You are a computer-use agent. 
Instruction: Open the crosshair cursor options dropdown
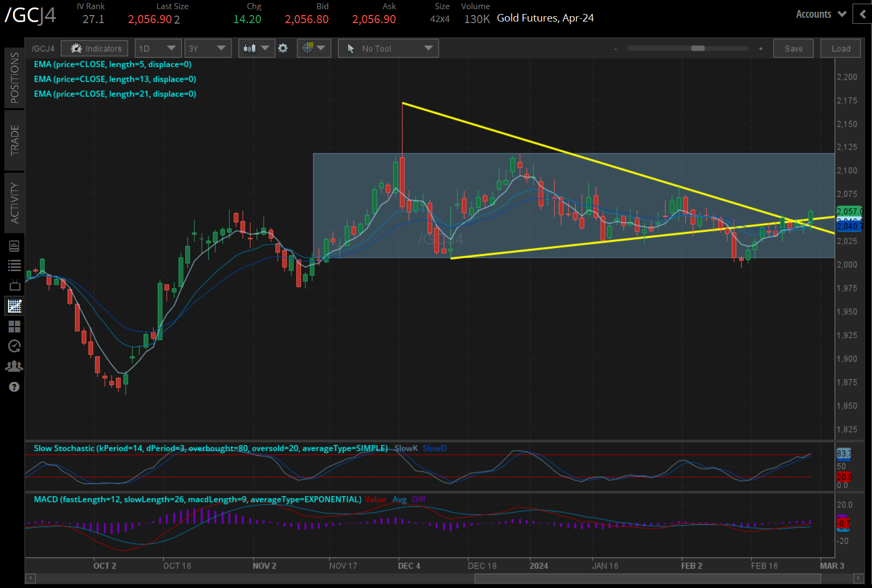point(314,48)
